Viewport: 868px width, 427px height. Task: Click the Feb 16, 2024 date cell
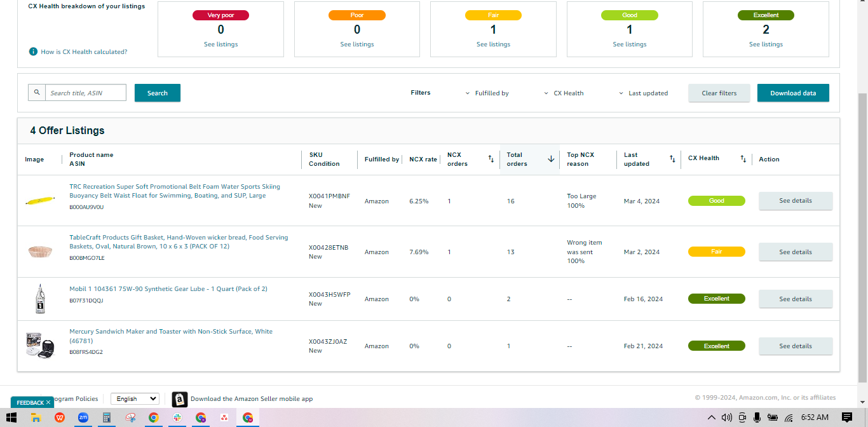pyautogui.click(x=643, y=299)
